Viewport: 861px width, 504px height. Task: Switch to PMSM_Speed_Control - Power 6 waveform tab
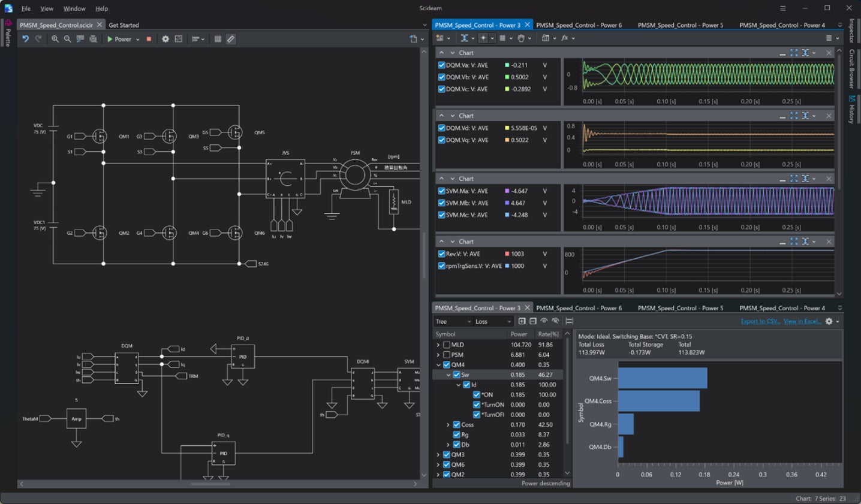579,25
